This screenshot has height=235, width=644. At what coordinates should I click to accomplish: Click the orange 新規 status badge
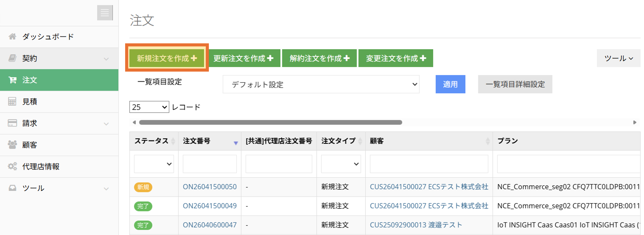point(143,187)
